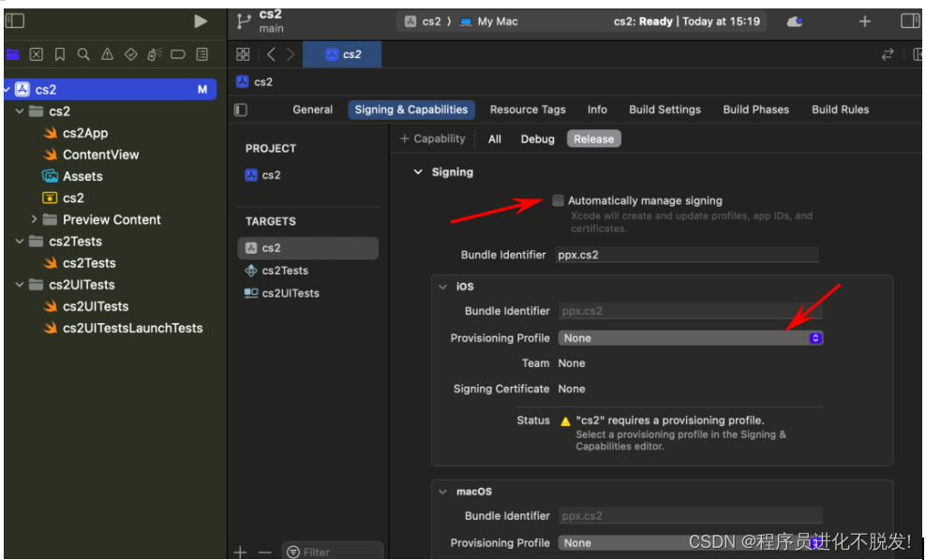Select the cs2 scheme in toolbar
This screenshot has width=926, height=560.
pyautogui.click(x=424, y=22)
